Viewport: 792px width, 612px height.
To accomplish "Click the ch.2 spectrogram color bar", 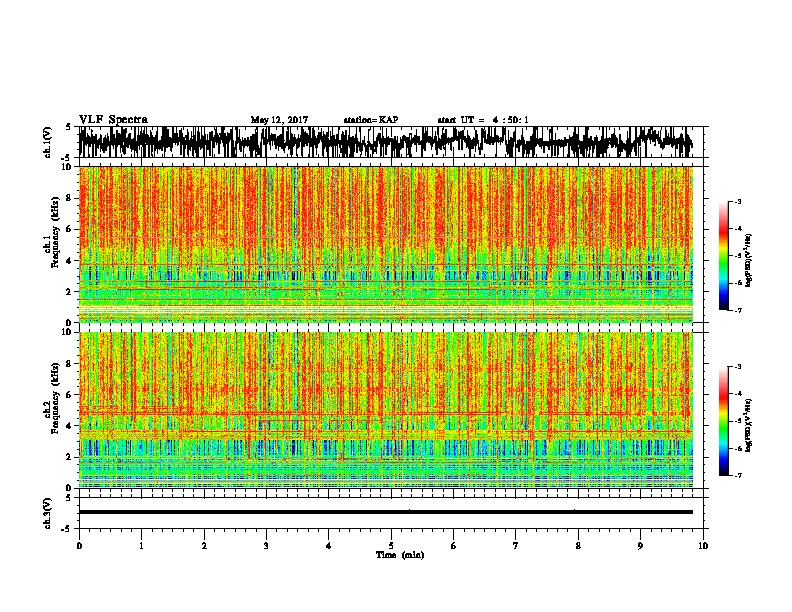I will coord(724,421).
